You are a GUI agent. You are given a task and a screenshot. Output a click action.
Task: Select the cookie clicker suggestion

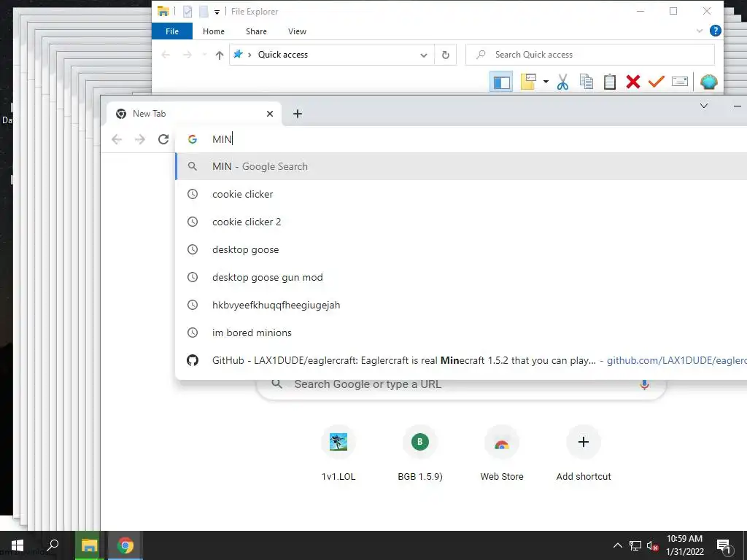[461, 194]
